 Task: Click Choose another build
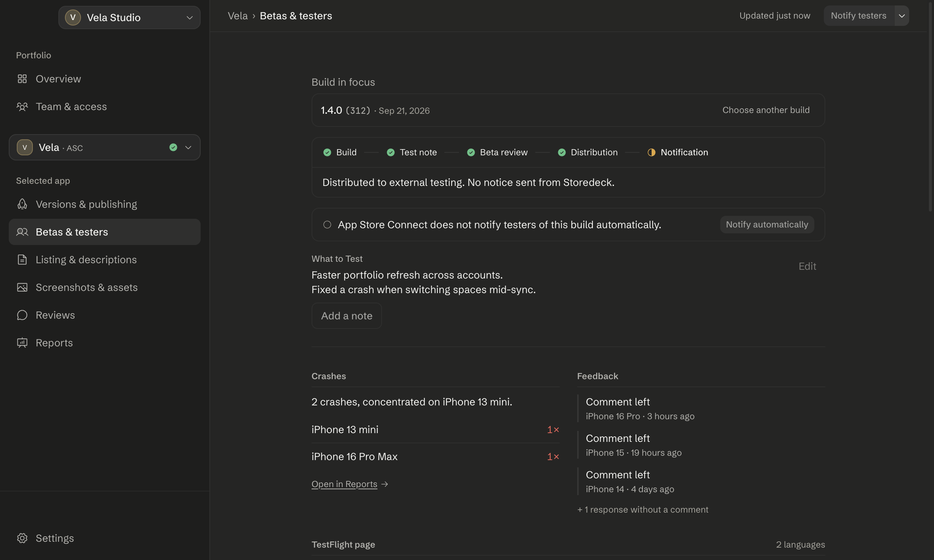765,110
